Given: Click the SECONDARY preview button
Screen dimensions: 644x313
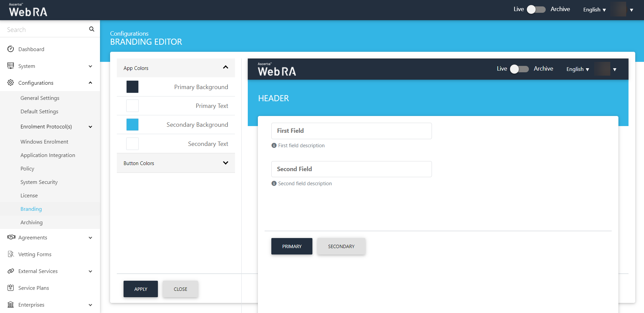Looking at the screenshot, I should [x=341, y=246].
